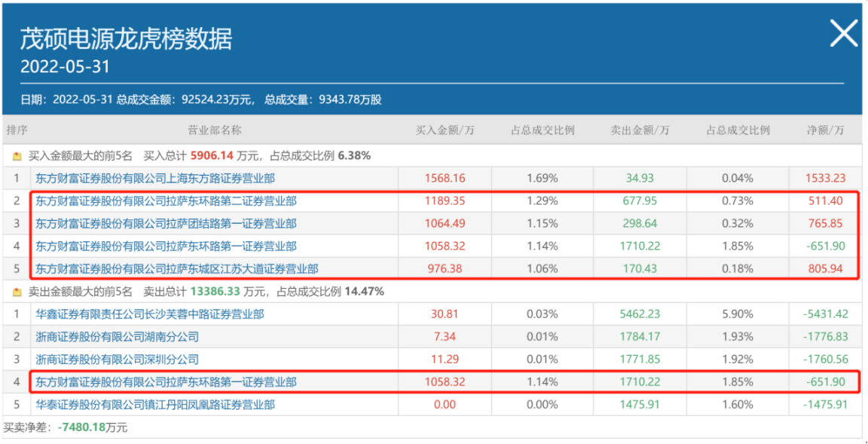Select the sell amount 1784.17 cell
This screenshot has width=868, height=444.
pyautogui.click(x=640, y=337)
